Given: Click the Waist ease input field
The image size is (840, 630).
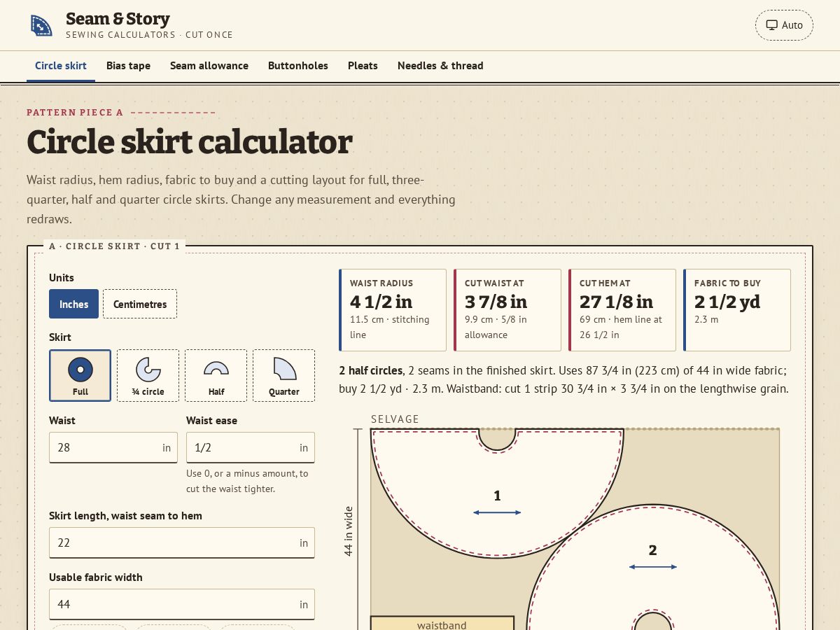Looking at the screenshot, I should point(251,447).
